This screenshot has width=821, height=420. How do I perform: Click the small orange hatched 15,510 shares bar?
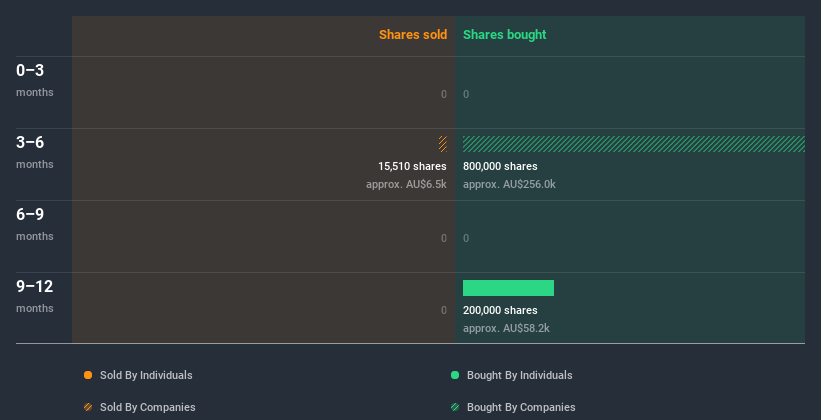(443, 144)
